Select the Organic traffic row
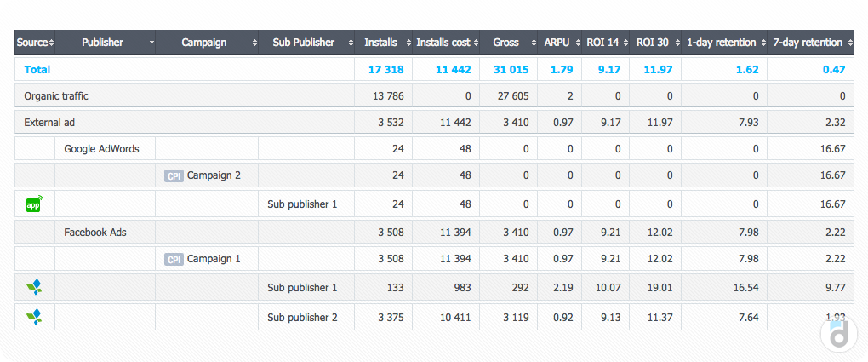Viewport: 868px width, 362px height. coord(56,96)
